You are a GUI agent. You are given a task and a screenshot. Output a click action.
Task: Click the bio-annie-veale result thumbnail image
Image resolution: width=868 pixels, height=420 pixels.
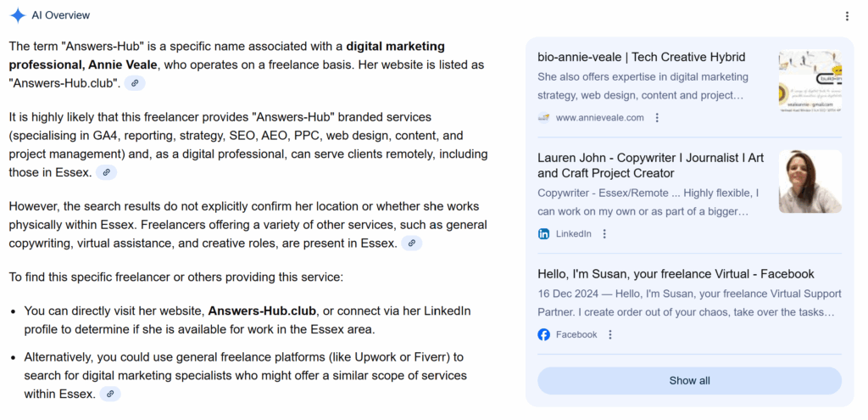810,81
